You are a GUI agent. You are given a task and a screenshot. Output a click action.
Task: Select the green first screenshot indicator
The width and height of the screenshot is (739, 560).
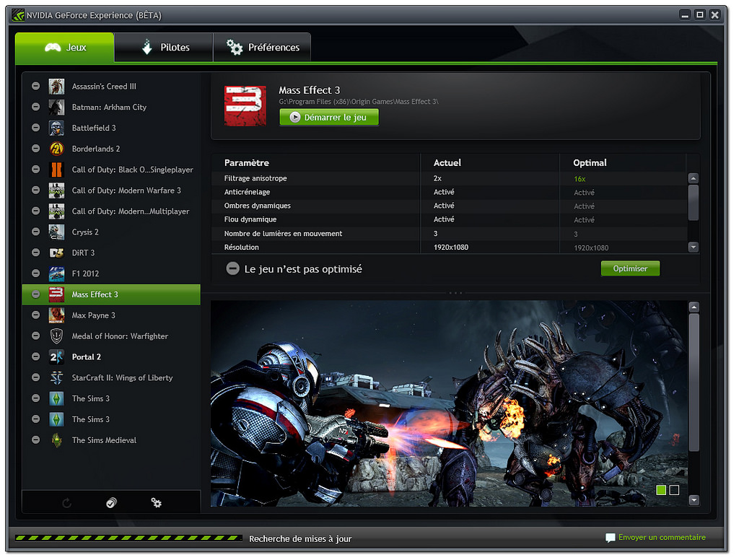(661, 491)
